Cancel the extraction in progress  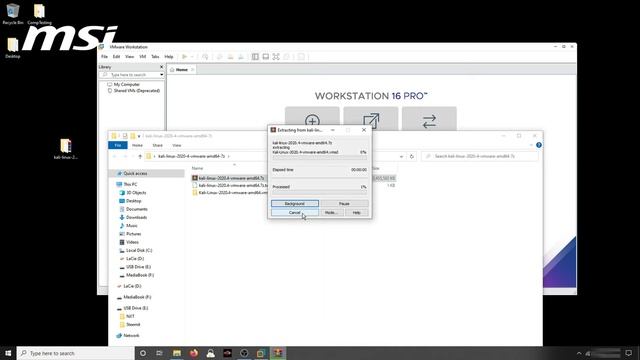point(295,213)
